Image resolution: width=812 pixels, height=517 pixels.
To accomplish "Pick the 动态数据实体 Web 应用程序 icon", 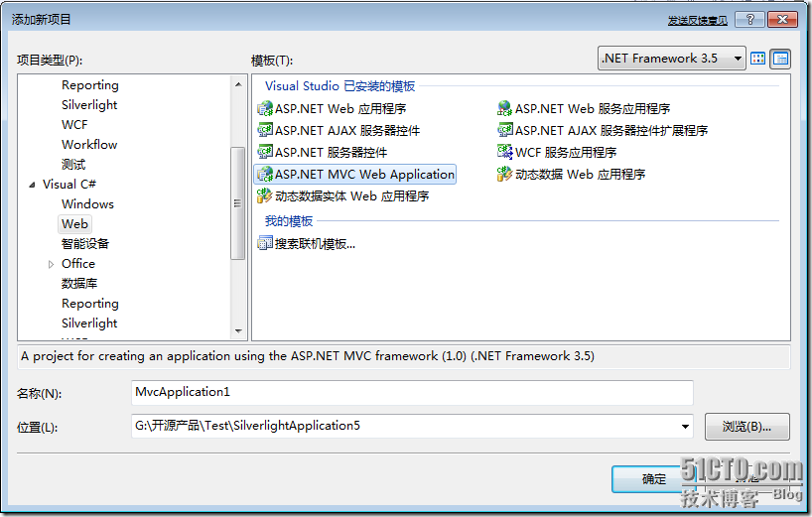I will click(265, 195).
